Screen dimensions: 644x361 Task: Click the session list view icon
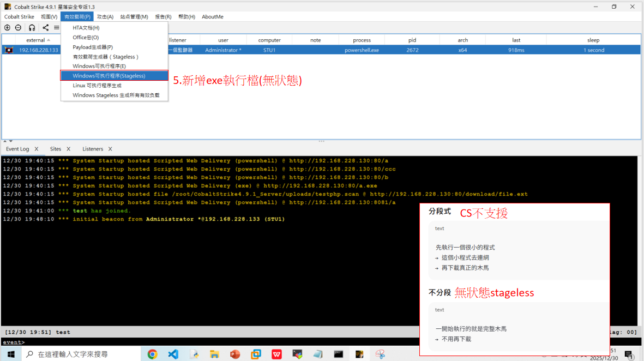click(x=57, y=27)
